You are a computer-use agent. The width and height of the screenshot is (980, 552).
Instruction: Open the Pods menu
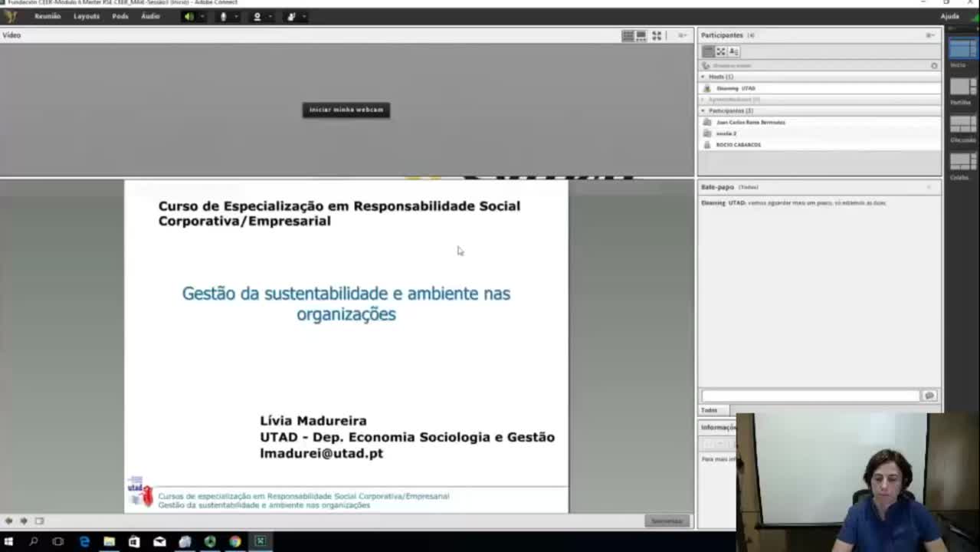point(120,16)
